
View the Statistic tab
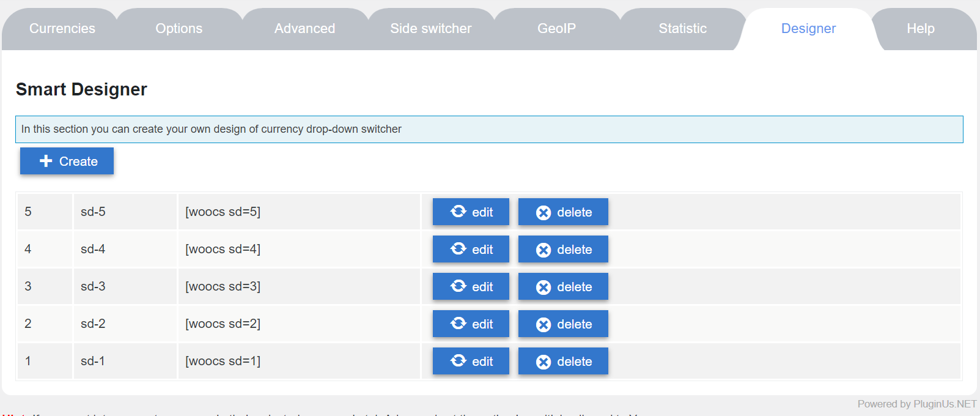(x=682, y=29)
